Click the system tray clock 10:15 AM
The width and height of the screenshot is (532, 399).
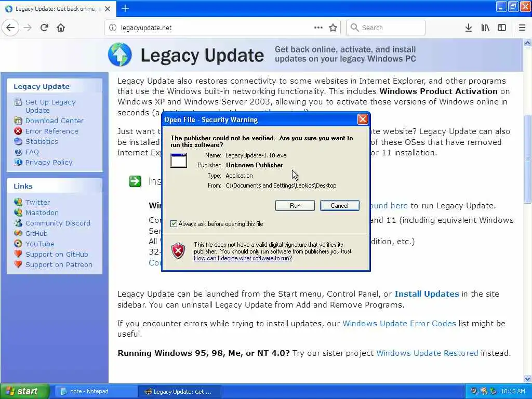[513, 391]
